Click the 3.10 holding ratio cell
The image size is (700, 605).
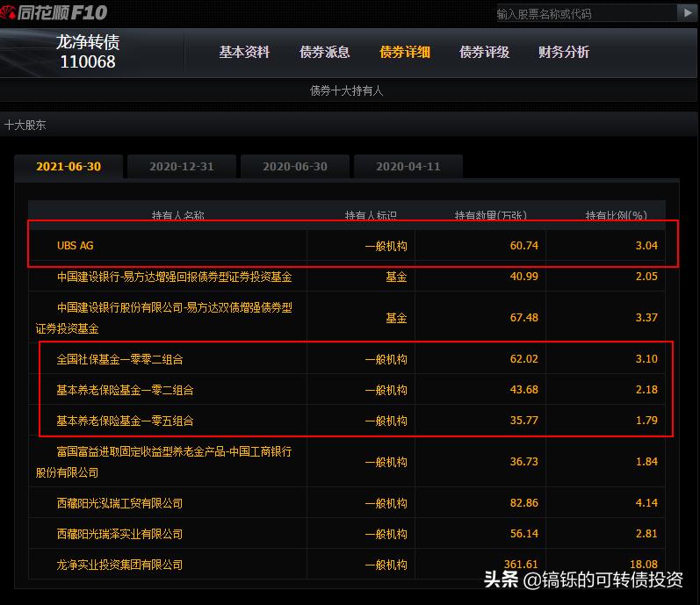pos(646,359)
